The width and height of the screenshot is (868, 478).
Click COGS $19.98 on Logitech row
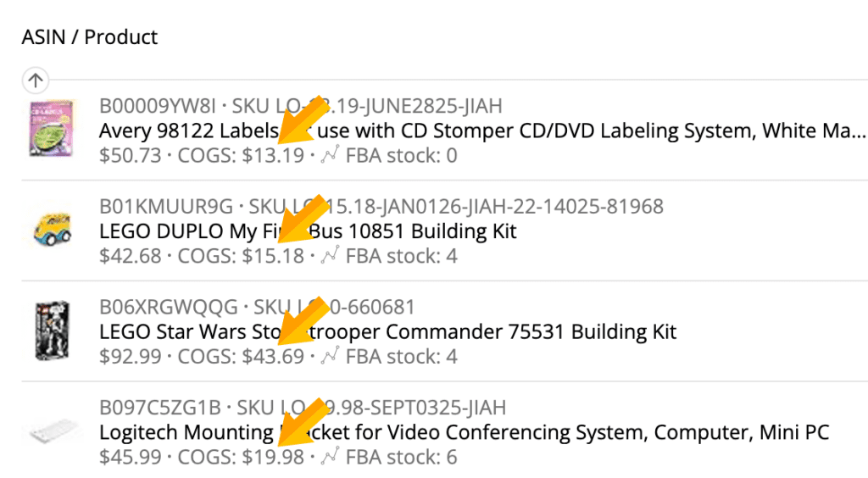point(273,458)
